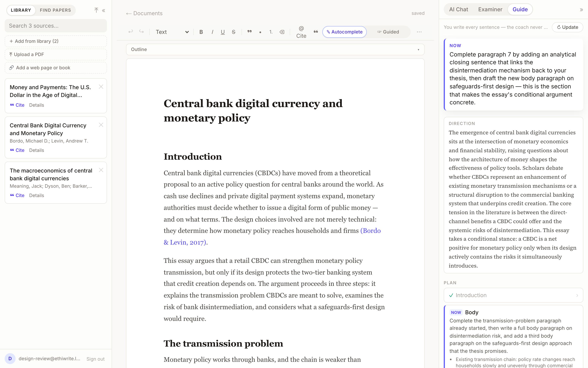Open the Text style dropdown
The image size is (588, 368).
tap(172, 32)
